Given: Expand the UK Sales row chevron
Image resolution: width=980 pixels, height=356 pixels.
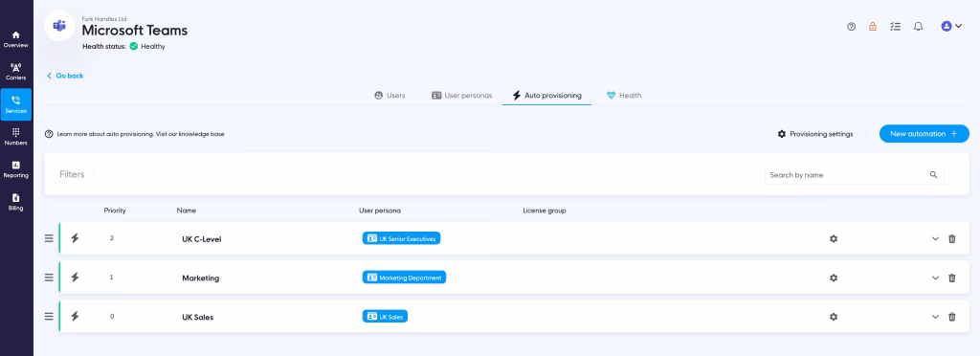Looking at the screenshot, I should tap(936, 317).
